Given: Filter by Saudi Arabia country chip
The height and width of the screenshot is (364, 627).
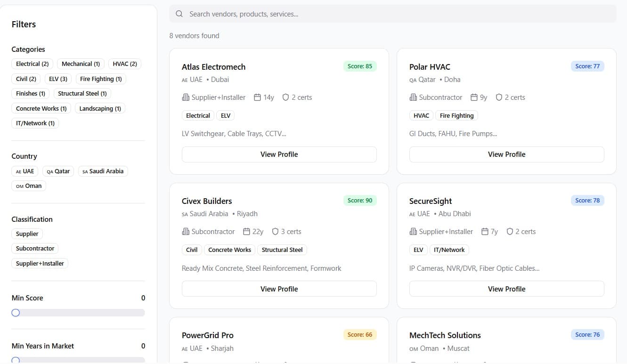Looking at the screenshot, I should coord(103,171).
